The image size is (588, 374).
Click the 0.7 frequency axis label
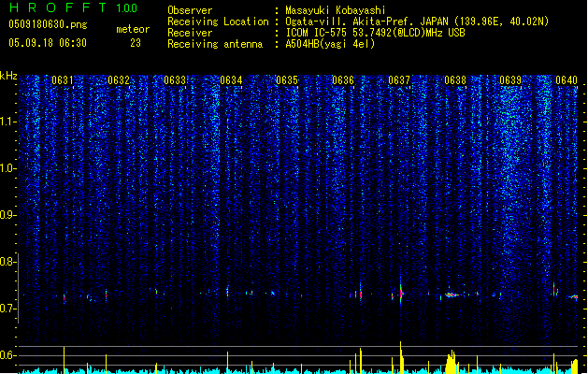click(x=8, y=309)
